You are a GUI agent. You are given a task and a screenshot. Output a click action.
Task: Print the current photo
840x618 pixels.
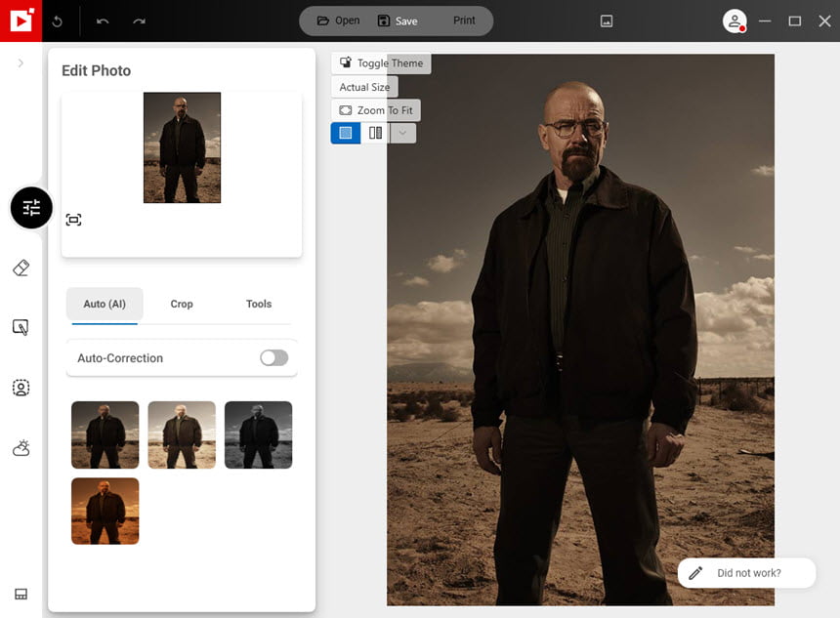pyautogui.click(x=464, y=21)
